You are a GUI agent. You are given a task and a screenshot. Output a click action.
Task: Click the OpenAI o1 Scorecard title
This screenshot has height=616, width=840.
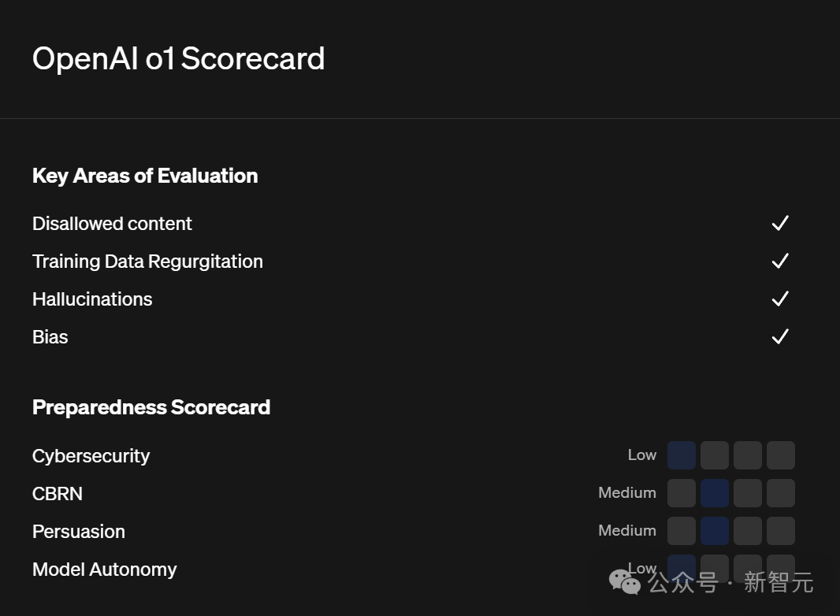pos(178,59)
